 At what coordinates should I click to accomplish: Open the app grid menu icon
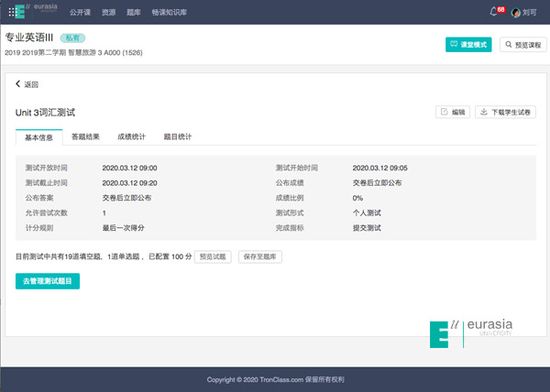click(x=11, y=12)
